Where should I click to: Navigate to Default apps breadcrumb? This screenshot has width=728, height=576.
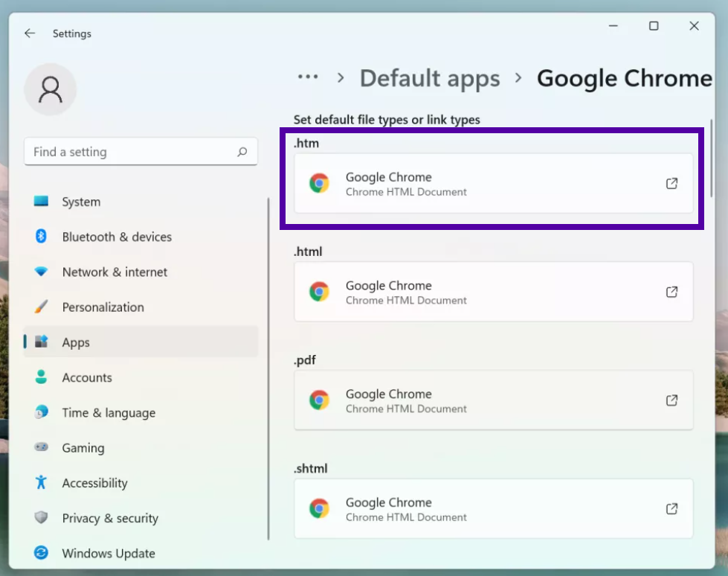430,78
